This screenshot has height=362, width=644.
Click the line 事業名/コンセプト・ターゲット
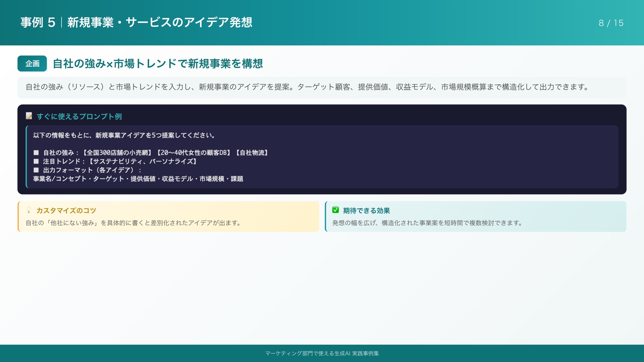138,179
